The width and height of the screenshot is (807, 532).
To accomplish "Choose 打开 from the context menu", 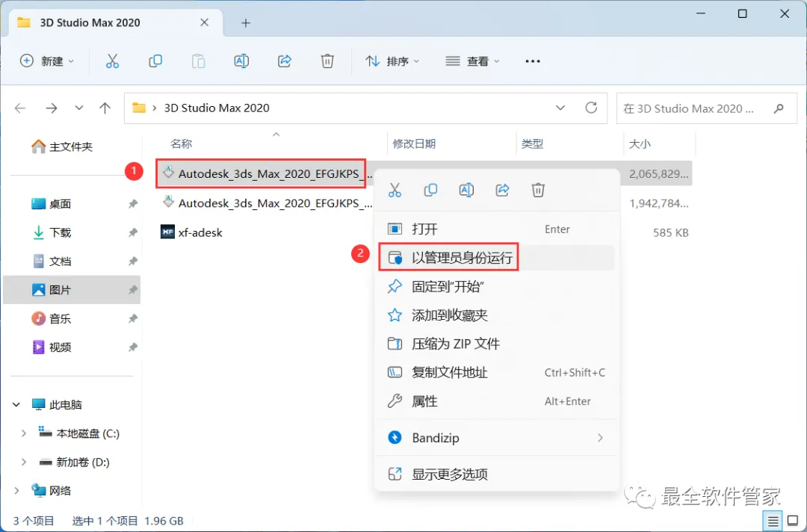I will click(x=496, y=229).
